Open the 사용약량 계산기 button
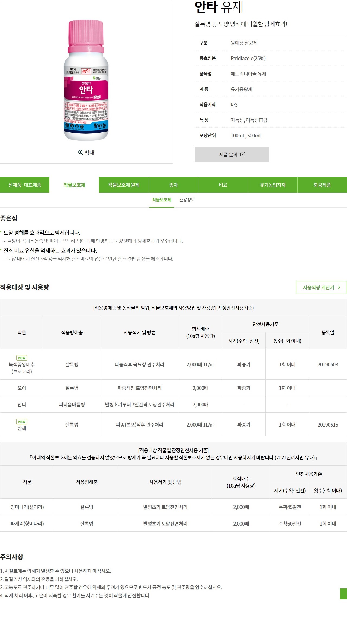347x644 pixels. point(322,287)
